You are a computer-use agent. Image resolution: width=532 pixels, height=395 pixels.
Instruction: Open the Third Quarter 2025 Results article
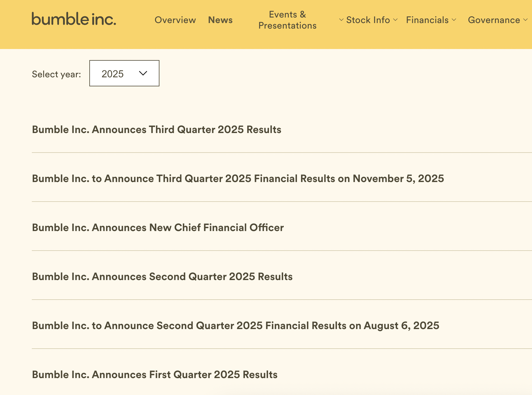pos(156,130)
